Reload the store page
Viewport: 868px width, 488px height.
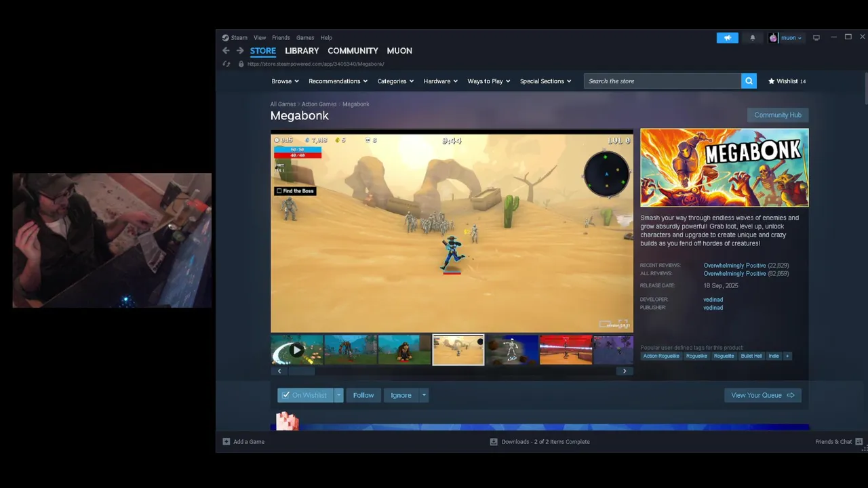(x=226, y=64)
